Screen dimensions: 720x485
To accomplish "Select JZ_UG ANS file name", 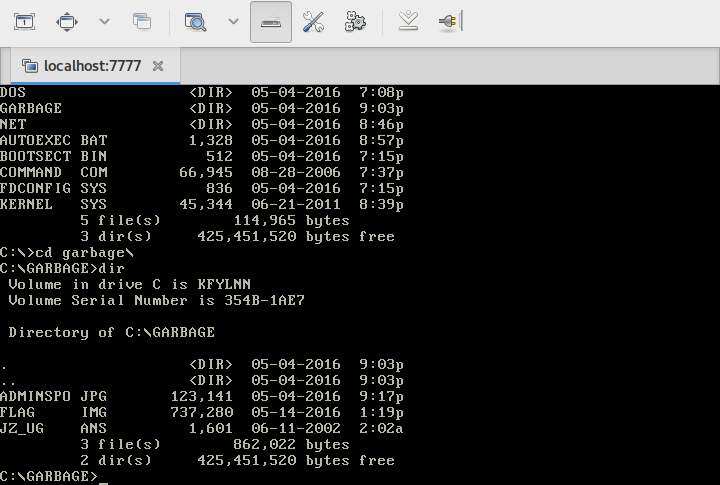I will click(54, 429).
